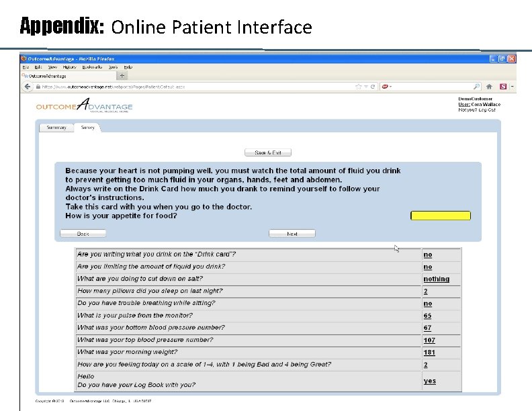Open a new tab with plus button
The width and height of the screenshot is (532, 411).
coord(122,76)
